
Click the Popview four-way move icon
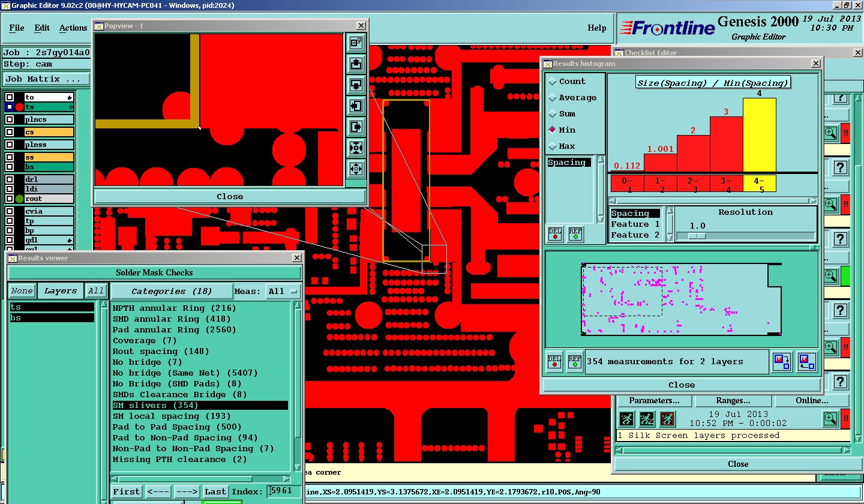point(356,169)
